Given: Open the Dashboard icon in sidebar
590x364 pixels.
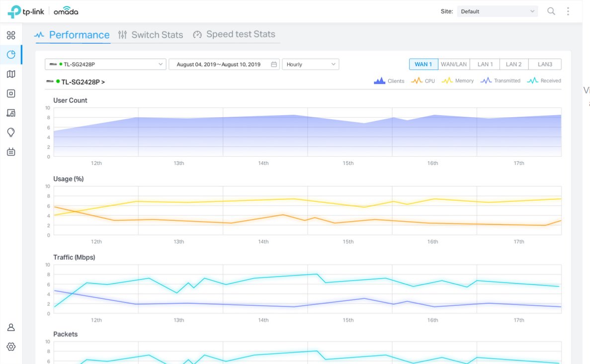Looking at the screenshot, I should tap(11, 35).
